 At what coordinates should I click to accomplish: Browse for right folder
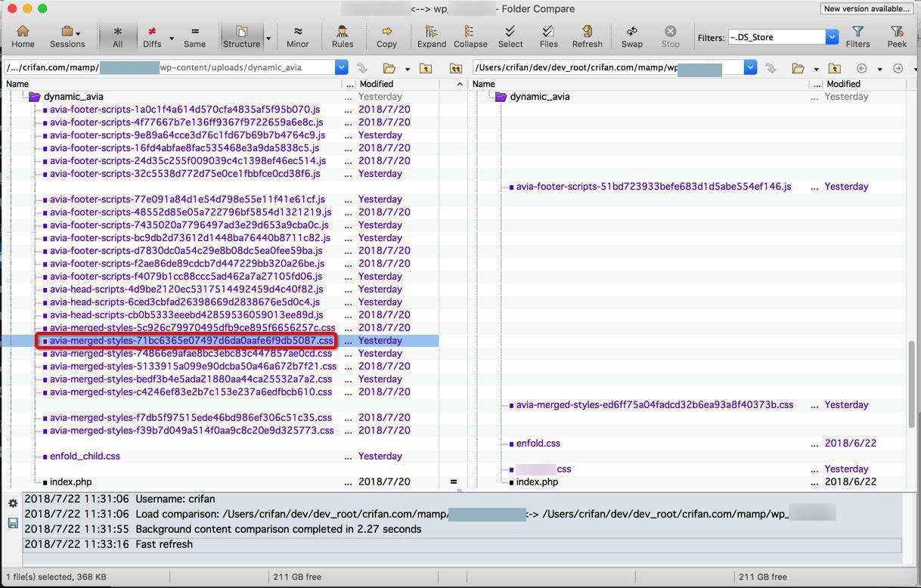pyautogui.click(x=798, y=68)
